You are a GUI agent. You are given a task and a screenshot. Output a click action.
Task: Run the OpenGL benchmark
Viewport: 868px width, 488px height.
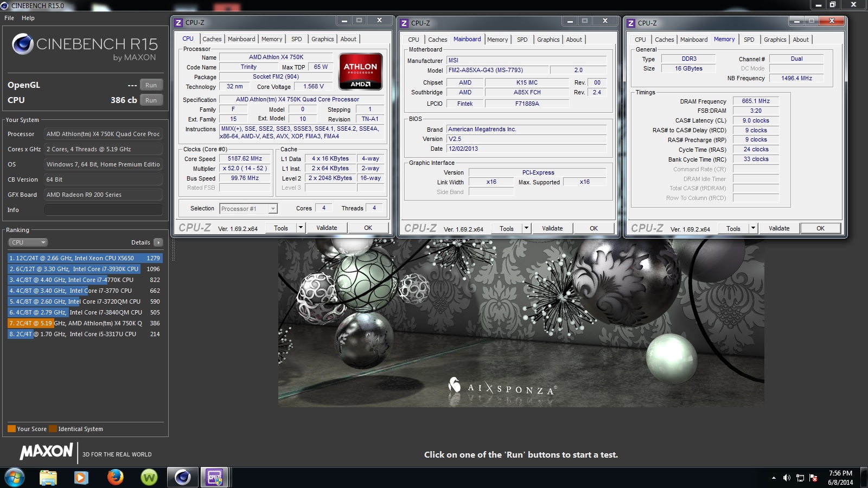[151, 85]
